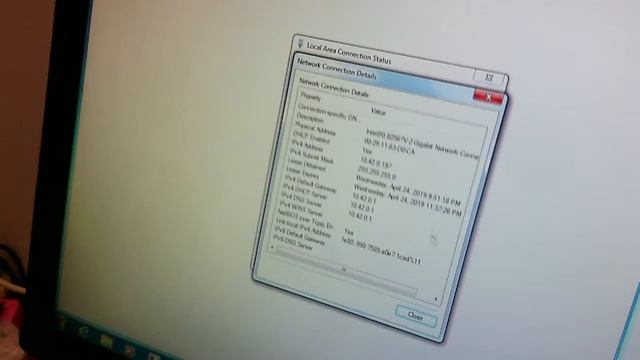
Task: Select the IPv4 DNS Server property label
Action: point(302,200)
